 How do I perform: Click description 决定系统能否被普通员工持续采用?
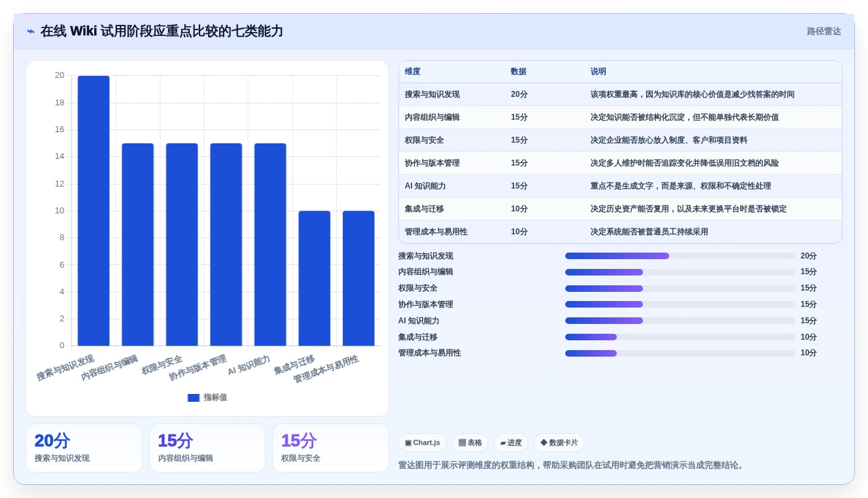(650, 232)
